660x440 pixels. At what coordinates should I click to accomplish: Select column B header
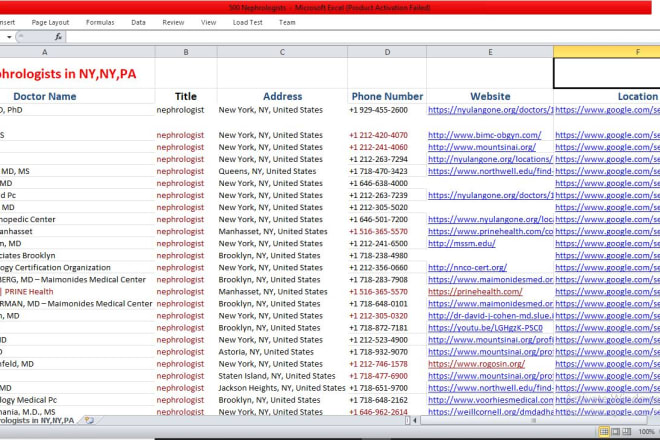186,52
